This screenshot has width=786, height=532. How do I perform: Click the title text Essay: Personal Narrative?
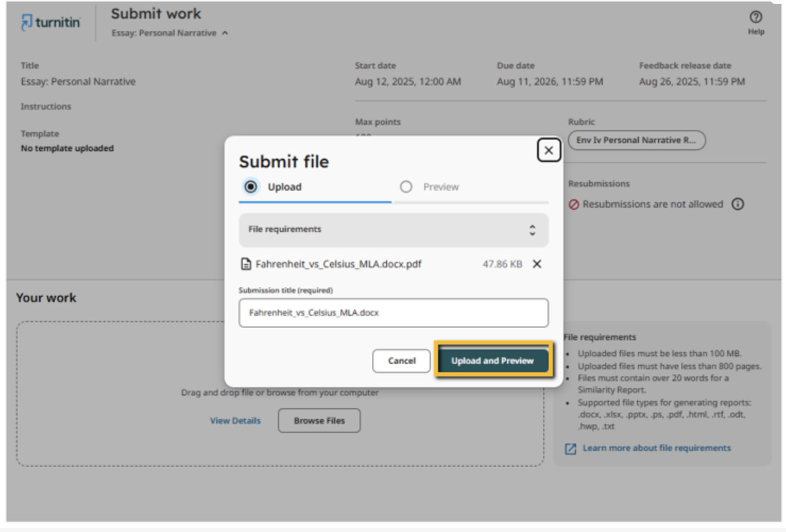78,82
